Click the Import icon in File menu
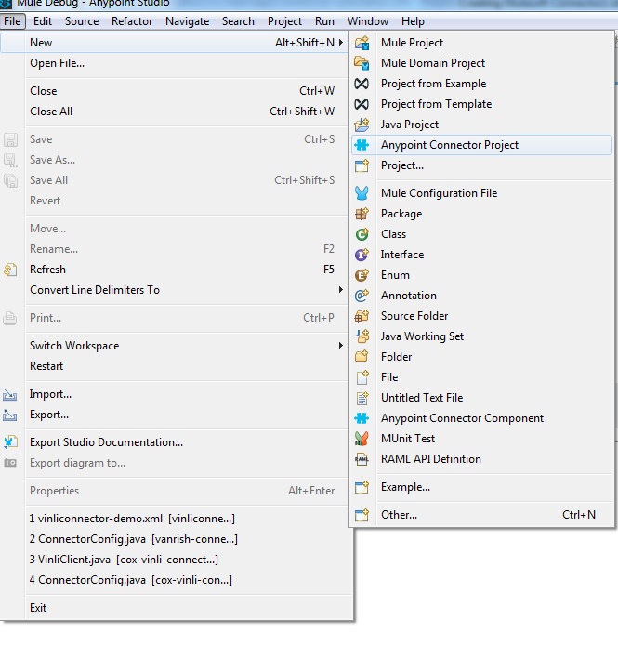Viewport: 618px width, 672px height. [x=10, y=395]
